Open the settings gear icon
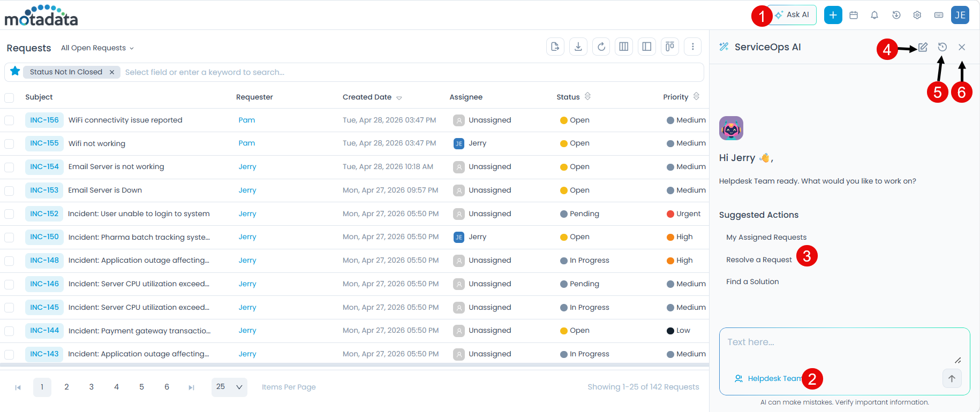Viewport: 980px width, 412px height. click(917, 15)
